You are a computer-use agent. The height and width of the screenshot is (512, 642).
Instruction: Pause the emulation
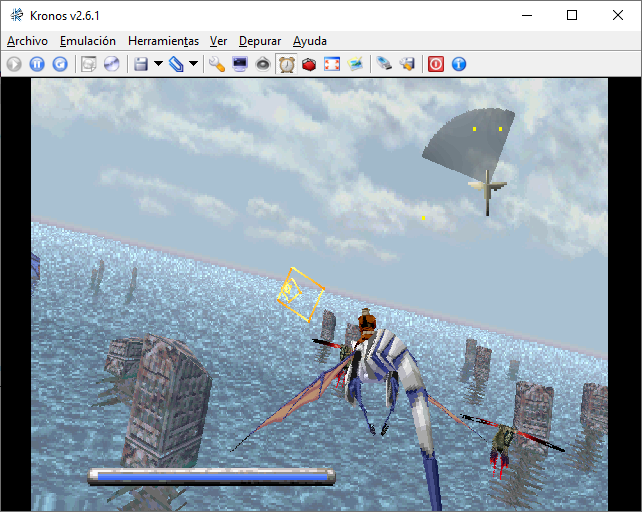37,64
